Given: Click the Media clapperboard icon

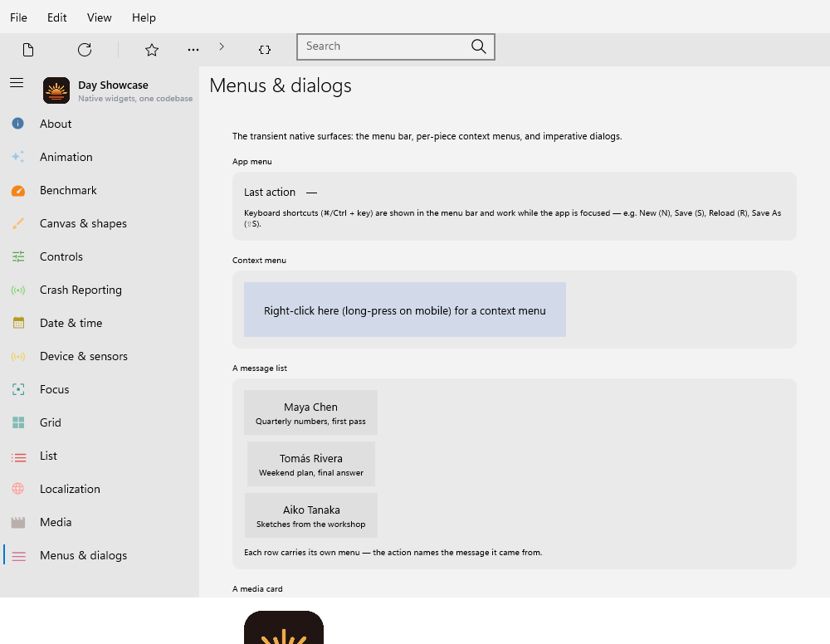Looking at the screenshot, I should click(x=18, y=522).
